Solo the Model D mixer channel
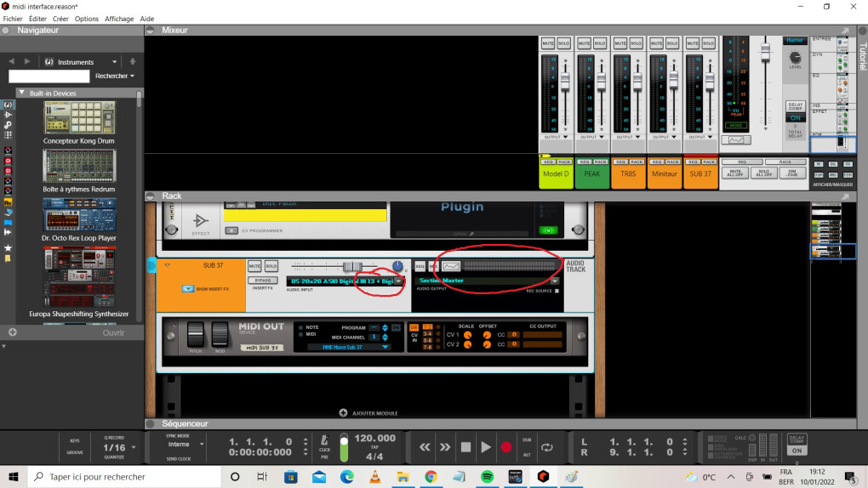Viewport: 868px width, 488px height. [x=563, y=43]
